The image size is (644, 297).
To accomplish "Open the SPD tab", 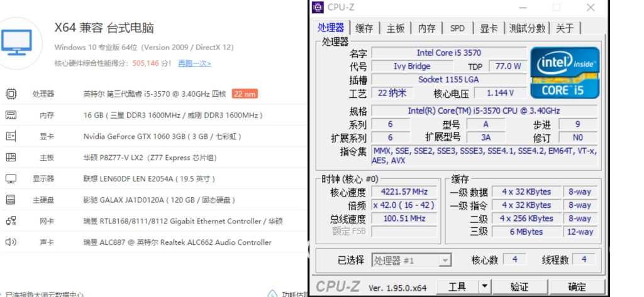I will tap(457, 28).
